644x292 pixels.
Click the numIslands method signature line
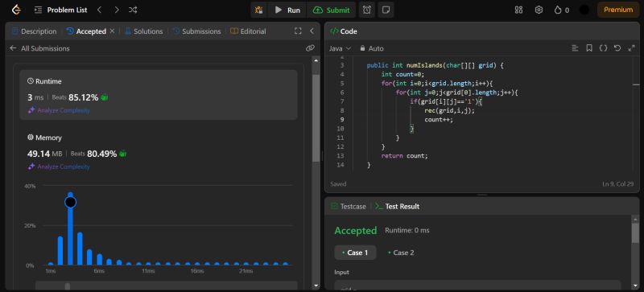point(435,65)
